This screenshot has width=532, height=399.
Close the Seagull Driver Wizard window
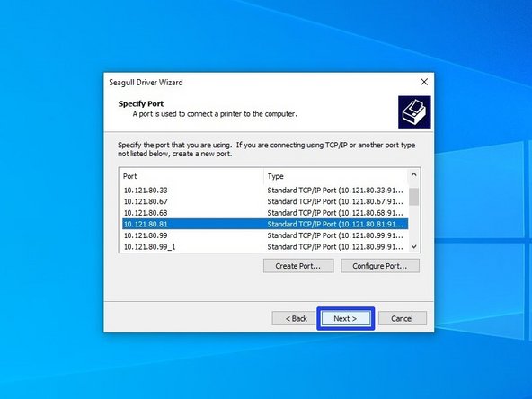[x=424, y=82]
